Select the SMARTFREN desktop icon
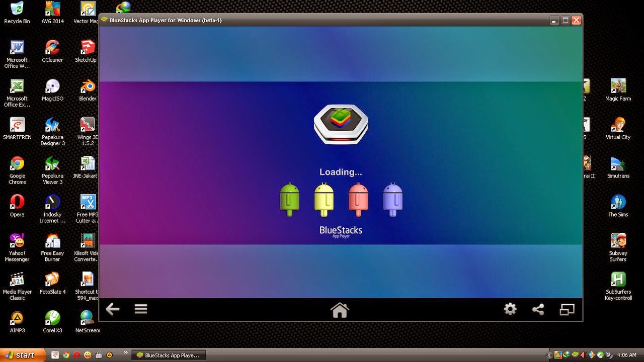Viewport: 644px width, 362px height. [x=17, y=129]
